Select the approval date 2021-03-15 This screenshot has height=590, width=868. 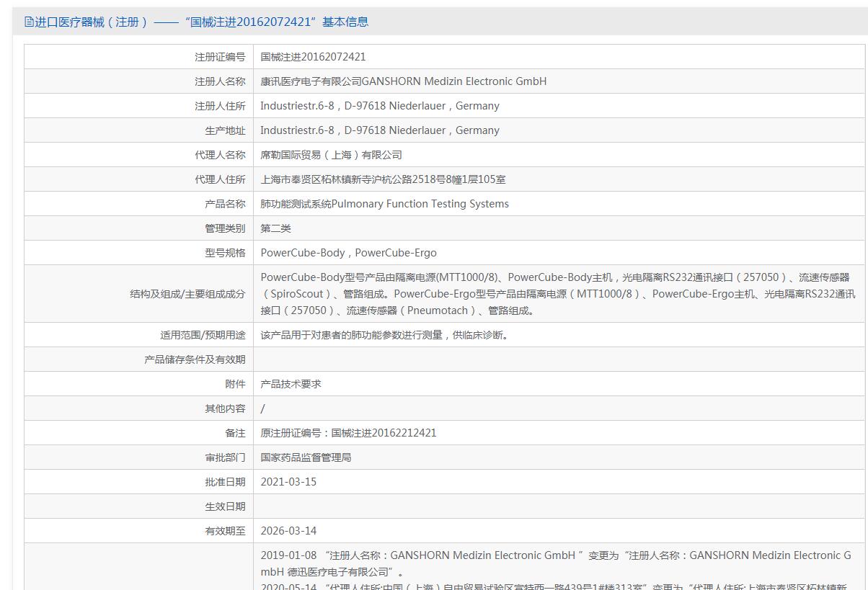pyautogui.click(x=288, y=482)
